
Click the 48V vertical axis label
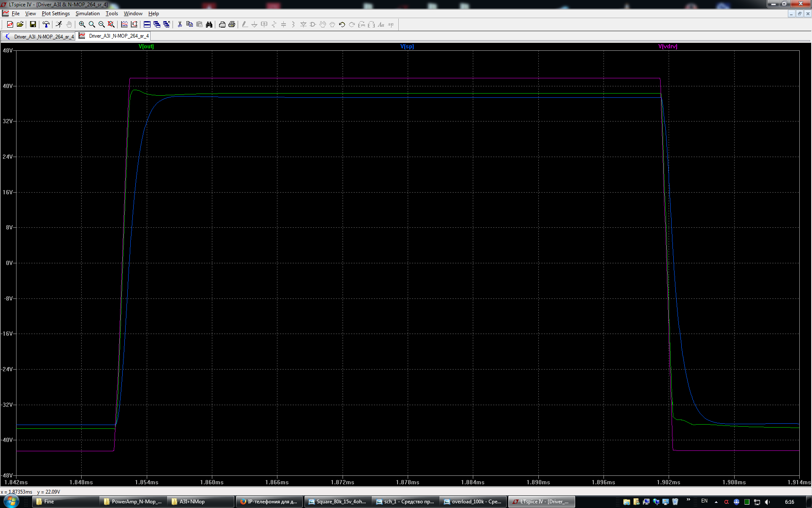point(8,50)
